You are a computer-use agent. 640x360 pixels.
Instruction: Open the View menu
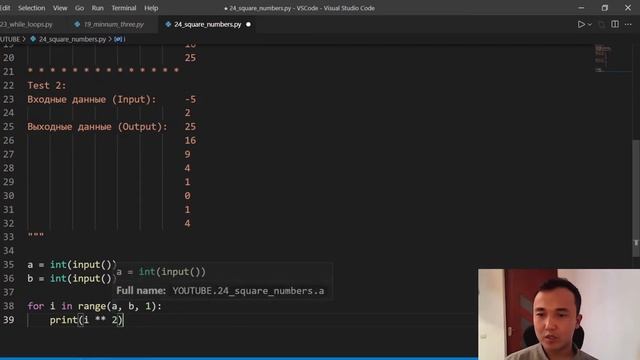pos(60,8)
